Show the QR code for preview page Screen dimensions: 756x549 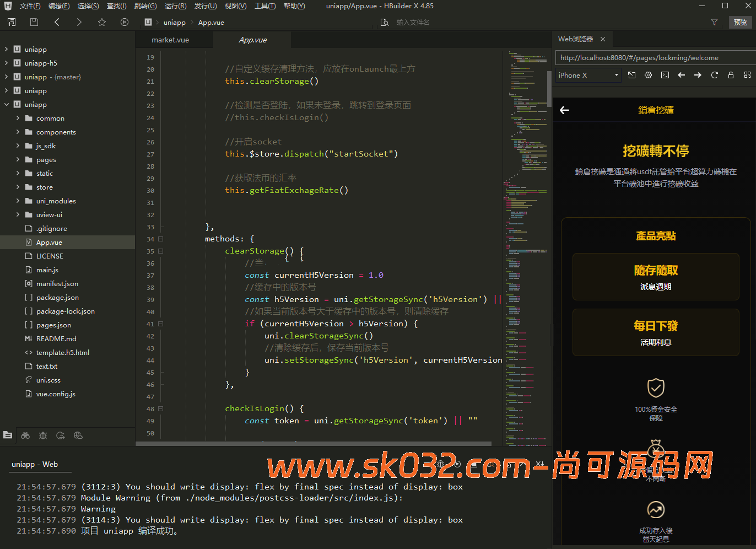[747, 75]
